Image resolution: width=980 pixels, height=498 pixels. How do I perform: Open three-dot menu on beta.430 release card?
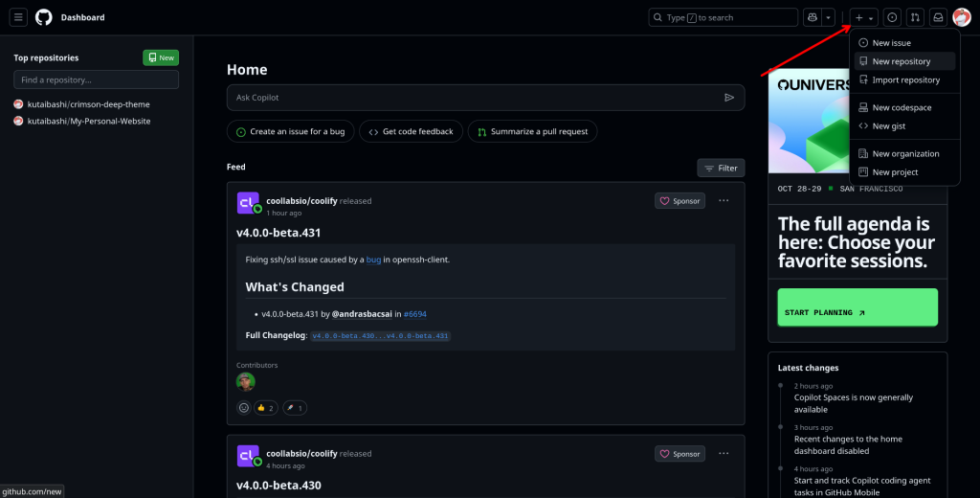pos(724,454)
